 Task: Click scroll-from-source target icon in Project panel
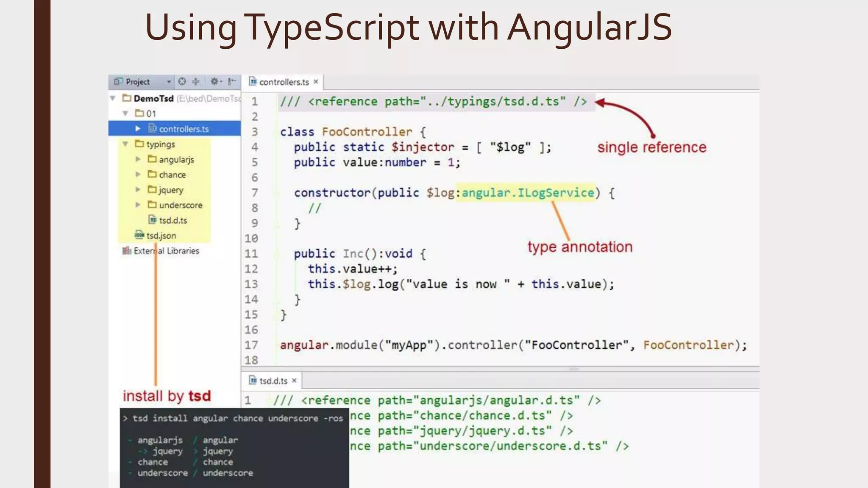point(182,81)
